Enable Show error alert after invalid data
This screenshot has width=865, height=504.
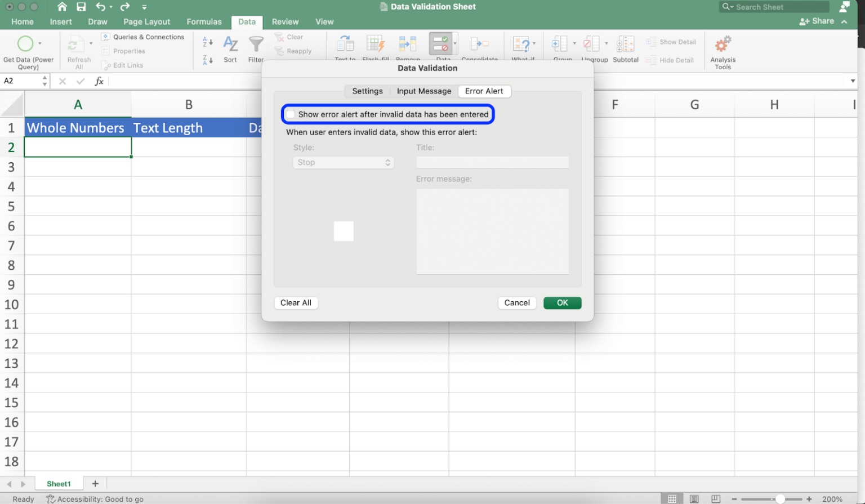click(x=291, y=114)
